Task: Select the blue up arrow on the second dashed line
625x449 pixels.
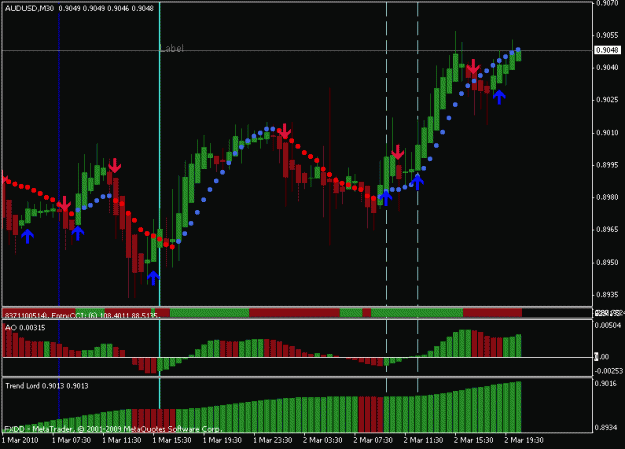Action: point(417,181)
